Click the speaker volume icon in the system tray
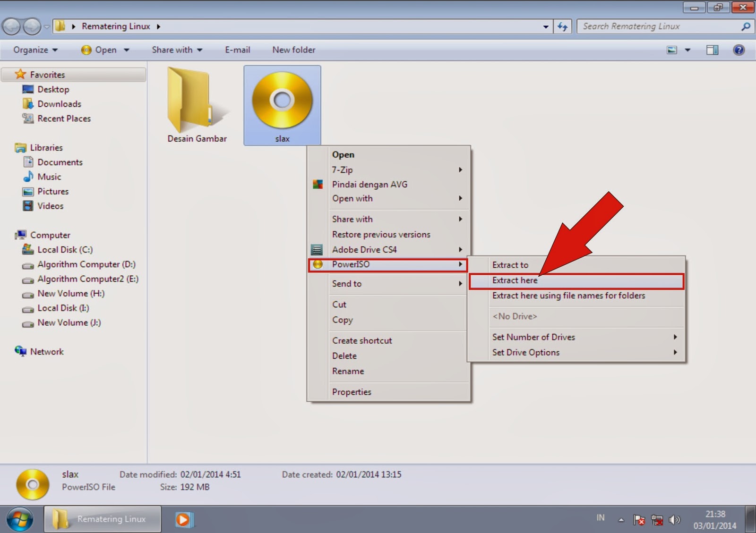Screen dimensions: 756x533 [x=675, y=520]
